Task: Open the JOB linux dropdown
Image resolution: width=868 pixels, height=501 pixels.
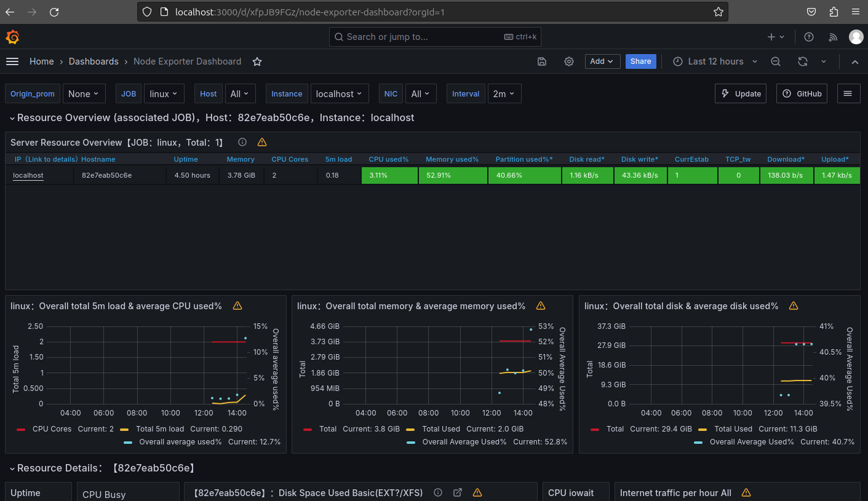Action: click(x=164, y=94)
